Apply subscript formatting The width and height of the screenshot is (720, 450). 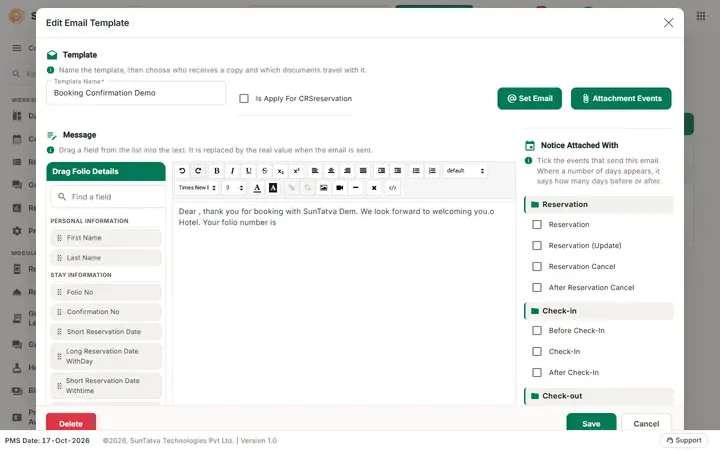[x=281, y=171]
